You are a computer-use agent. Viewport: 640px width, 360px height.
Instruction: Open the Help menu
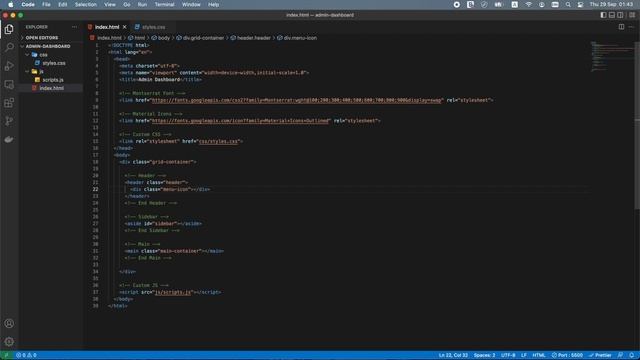(x=214, y=4)
